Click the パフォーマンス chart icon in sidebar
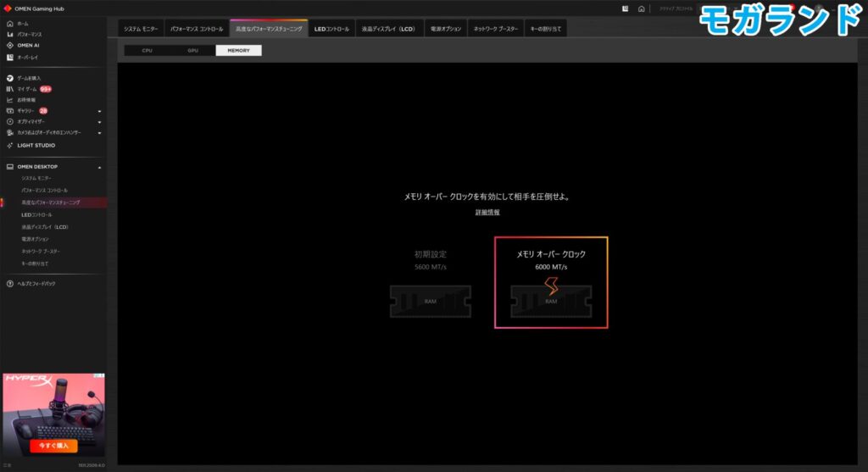This screenshot has height=472, width=868. [x=9, y=34]
